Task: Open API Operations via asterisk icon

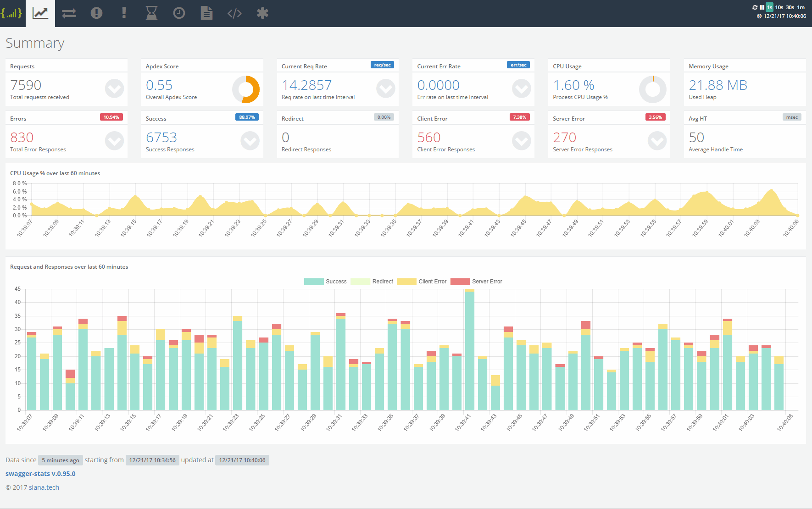Action: pyautogui.click(x=262, y=13)
